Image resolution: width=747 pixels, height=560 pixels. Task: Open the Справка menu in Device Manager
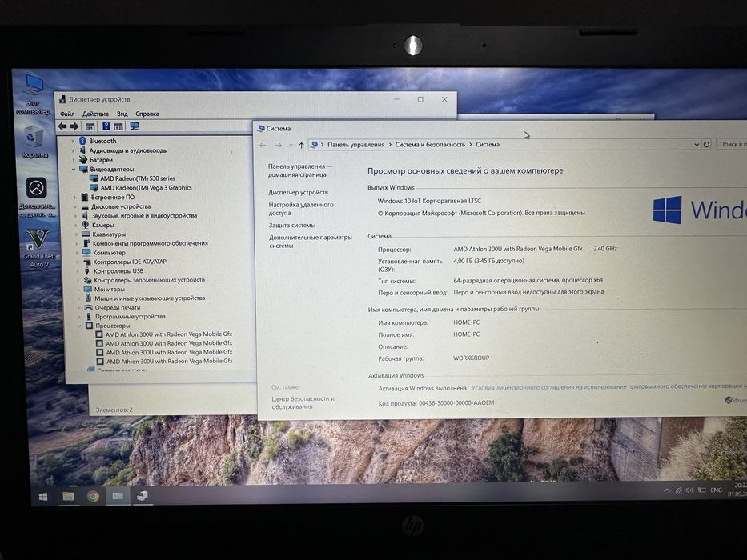point(147,114)
